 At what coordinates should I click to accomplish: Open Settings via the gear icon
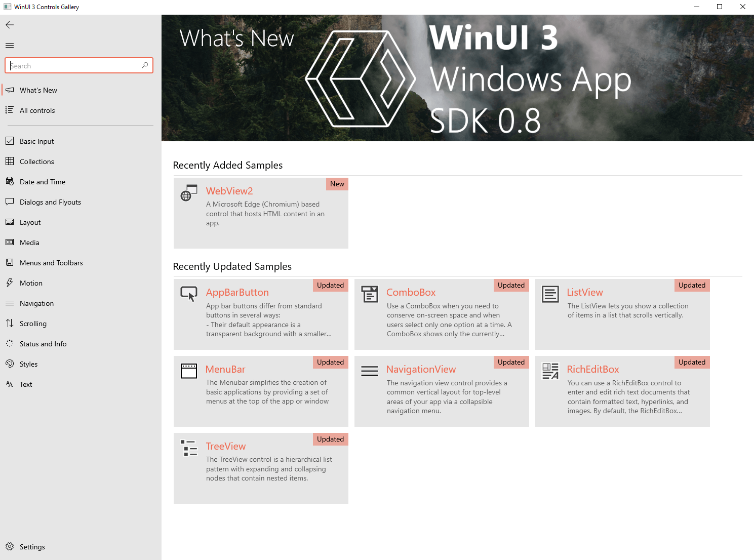tap(11, 546)
